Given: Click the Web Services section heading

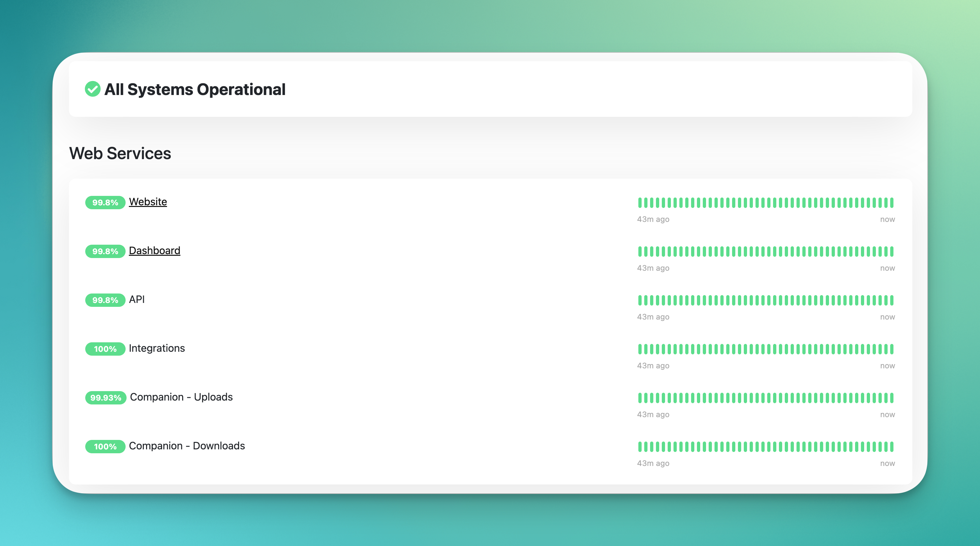Looking at the screenshot, I should point(120,153).
